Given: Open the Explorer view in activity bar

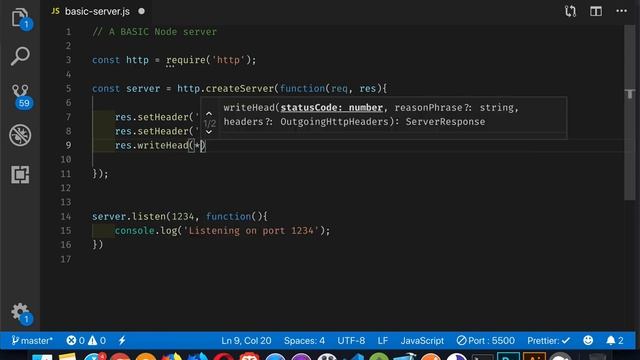Looking at the screenshot, I should pos(20,18).
